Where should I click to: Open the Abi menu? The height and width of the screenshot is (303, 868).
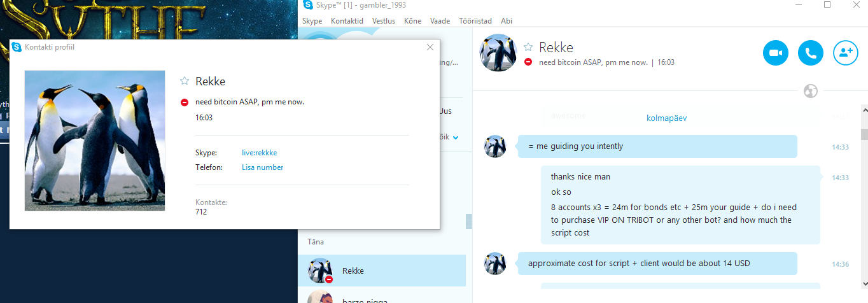[507, 21]
